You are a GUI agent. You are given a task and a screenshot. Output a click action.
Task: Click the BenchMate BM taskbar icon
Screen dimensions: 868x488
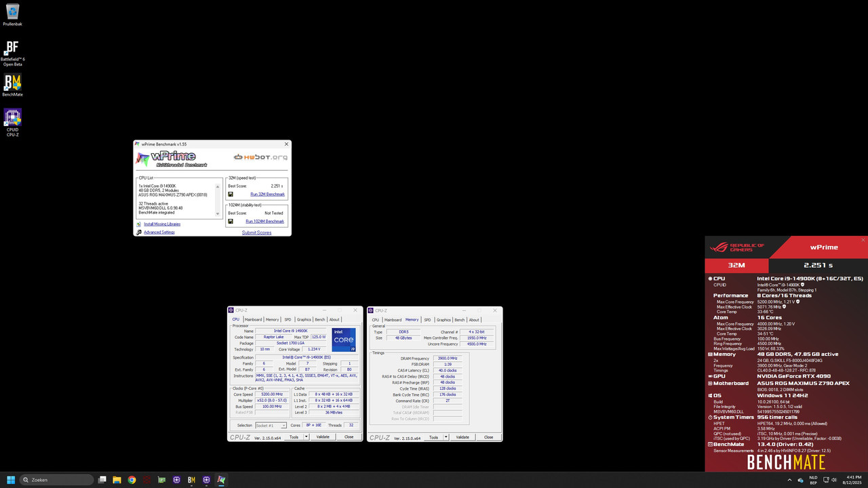point(191,480)
